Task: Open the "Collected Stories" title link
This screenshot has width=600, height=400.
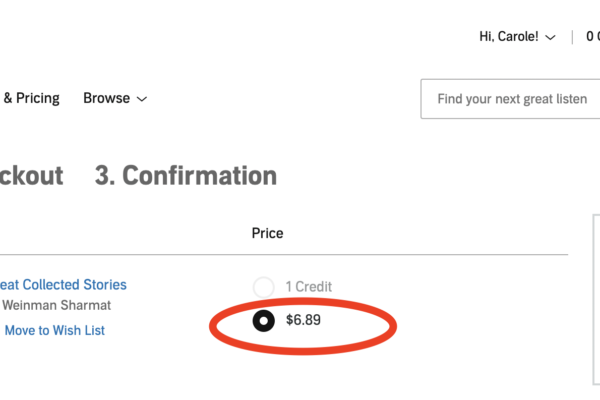Action: [64, 285]
